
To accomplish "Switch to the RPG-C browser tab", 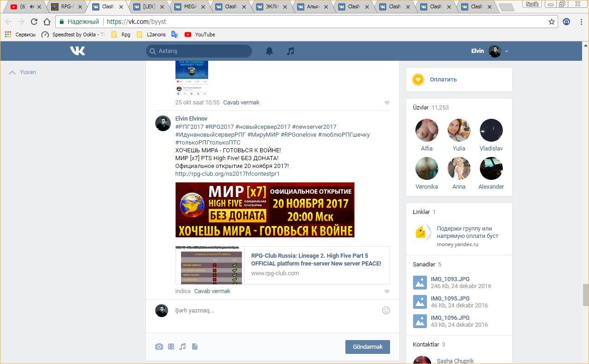I will click(x=66, y=7).
